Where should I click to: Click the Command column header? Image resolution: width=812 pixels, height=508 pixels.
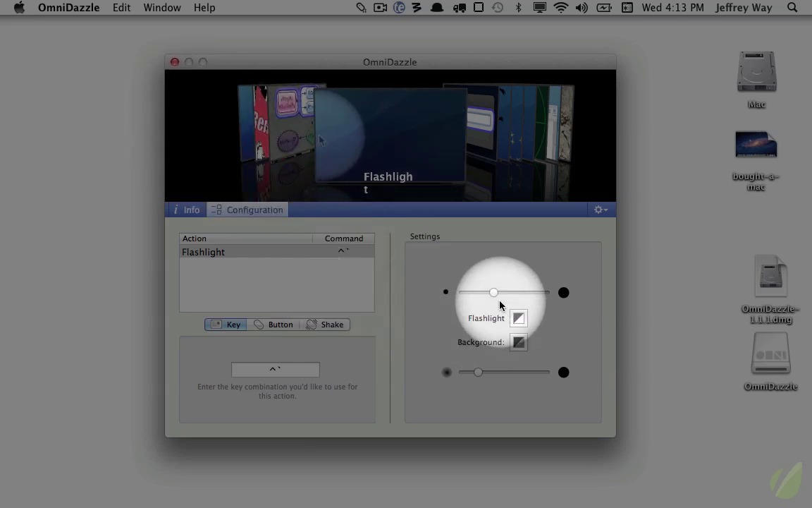pyautogui.click(x=344, y=238)
